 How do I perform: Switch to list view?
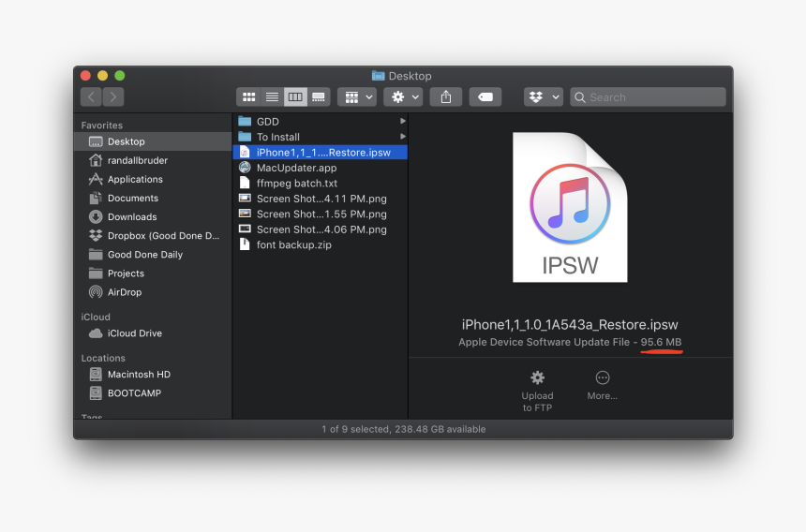[272, 97]
